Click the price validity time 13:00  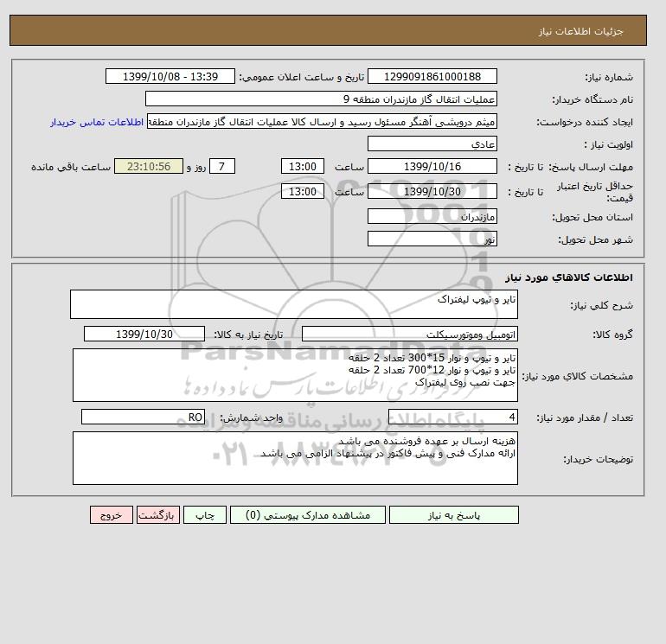(x=303, y=191)
